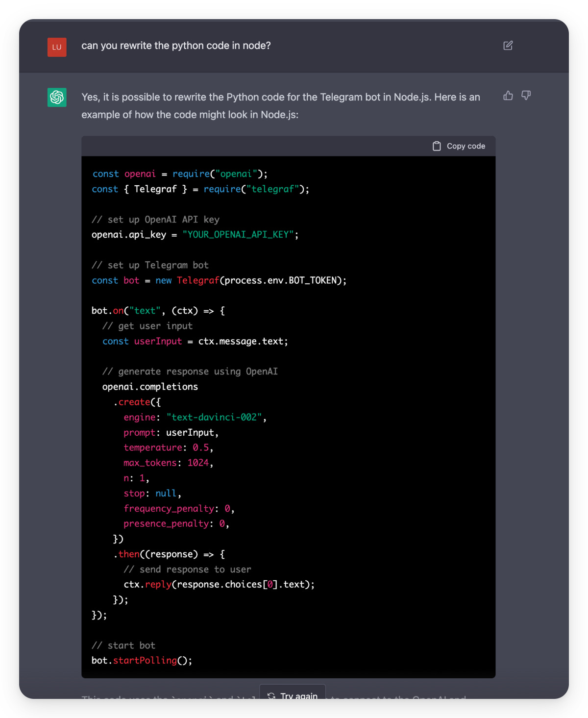Select the user message asking about node rewrite
The height and width of the screenshot is (718, 588).
click(x=176, y=46)
